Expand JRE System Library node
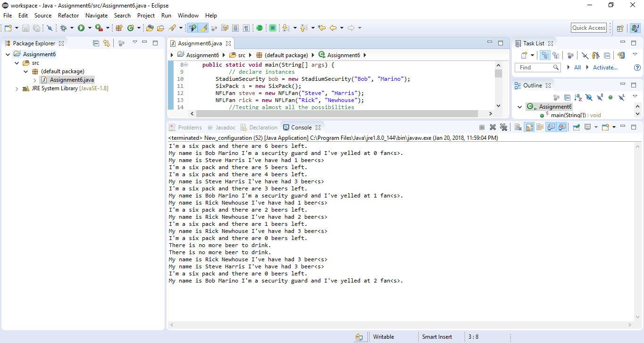This screenshot has height=343, width=644. click(17, 88)
